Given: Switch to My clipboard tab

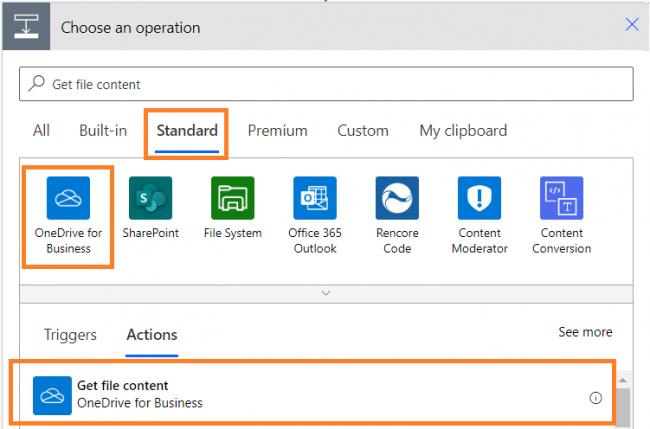Looking at the screenshot, I should click(x=463, y=131).
